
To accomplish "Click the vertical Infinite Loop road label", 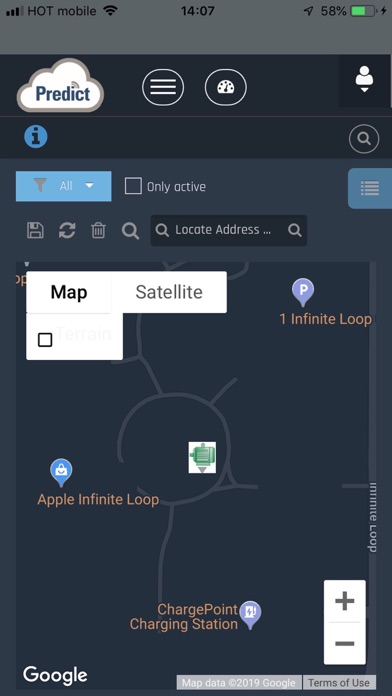I will point(373,518).
